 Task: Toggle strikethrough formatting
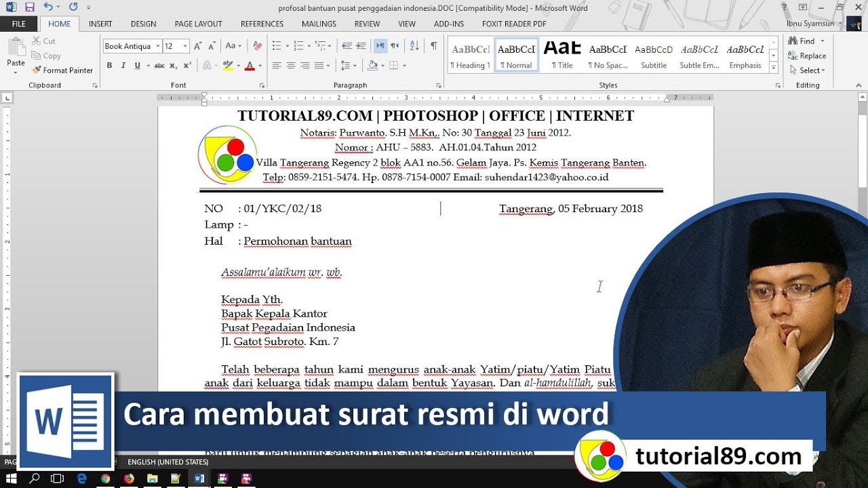(159, 66)
